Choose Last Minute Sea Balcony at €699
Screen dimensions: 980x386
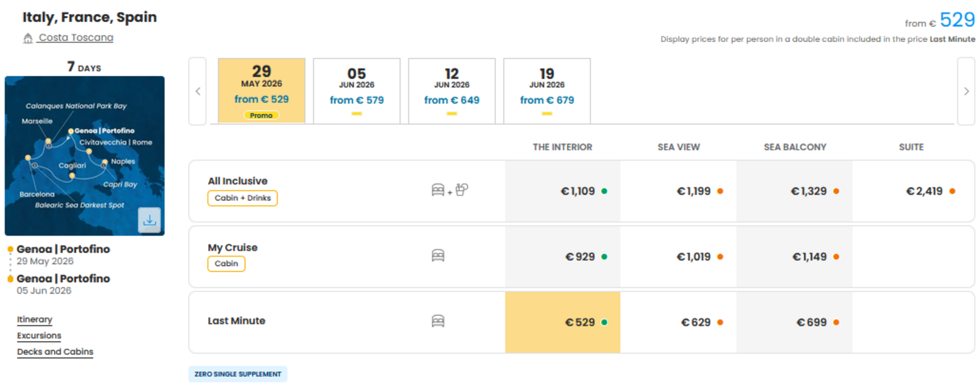[795, 322]
